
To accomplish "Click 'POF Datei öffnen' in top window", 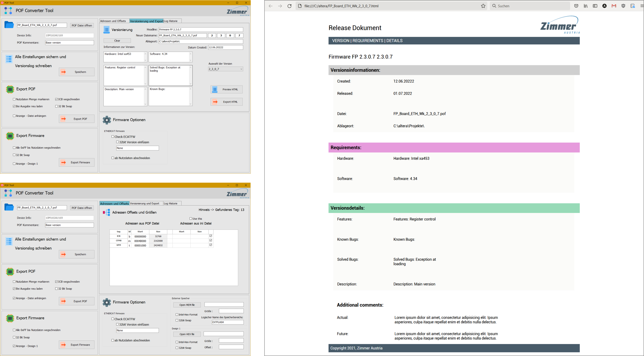I will 82,26.
